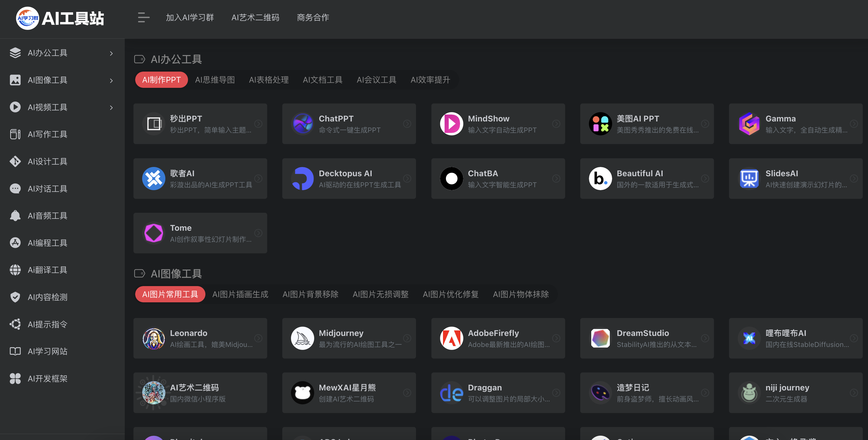Click the AI内容检测 shield icon
Viewport: 868px width, 440px height.
click(15, 297)
